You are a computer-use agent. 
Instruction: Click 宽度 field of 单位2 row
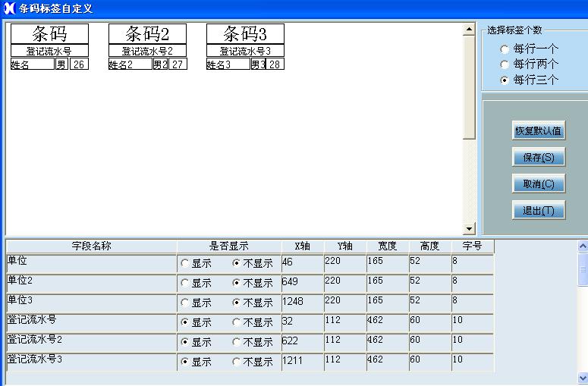point(386,281)
